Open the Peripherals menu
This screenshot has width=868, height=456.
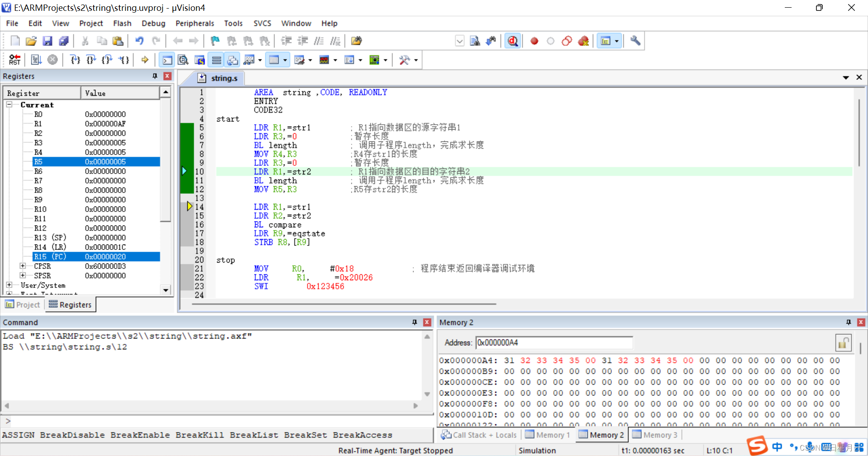195,23
